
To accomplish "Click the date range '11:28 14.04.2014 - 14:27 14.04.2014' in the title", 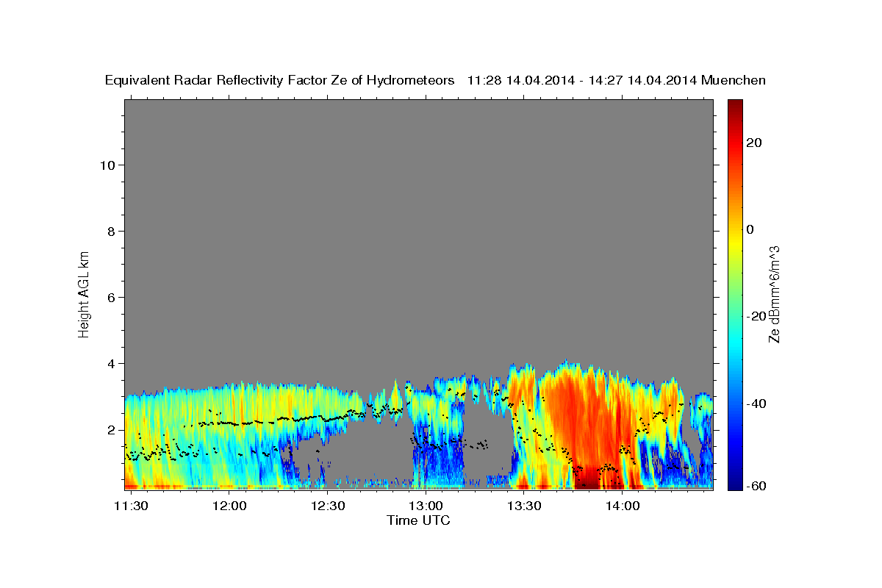I will coord(582,81).
